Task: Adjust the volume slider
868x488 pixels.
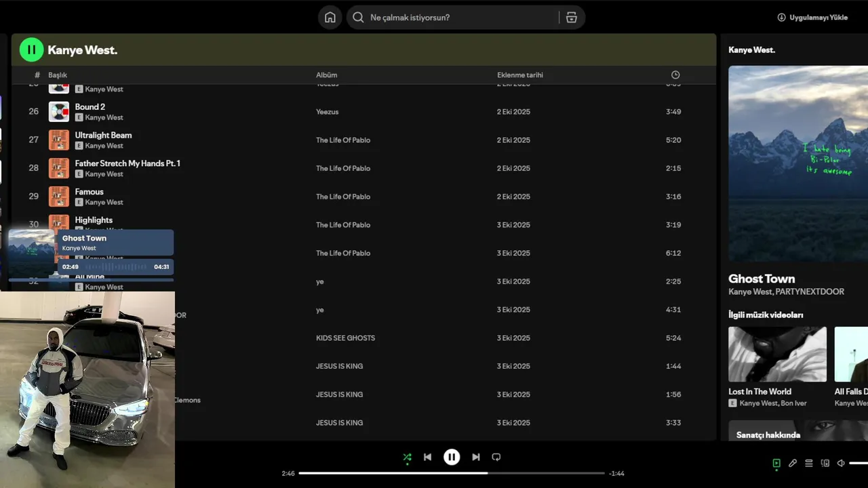Action: click(859, 464)
